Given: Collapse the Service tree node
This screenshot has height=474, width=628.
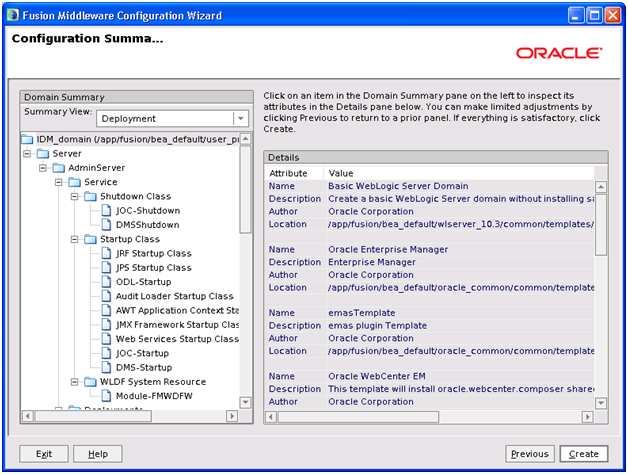Looking at the screenshot, I should 58,182.
